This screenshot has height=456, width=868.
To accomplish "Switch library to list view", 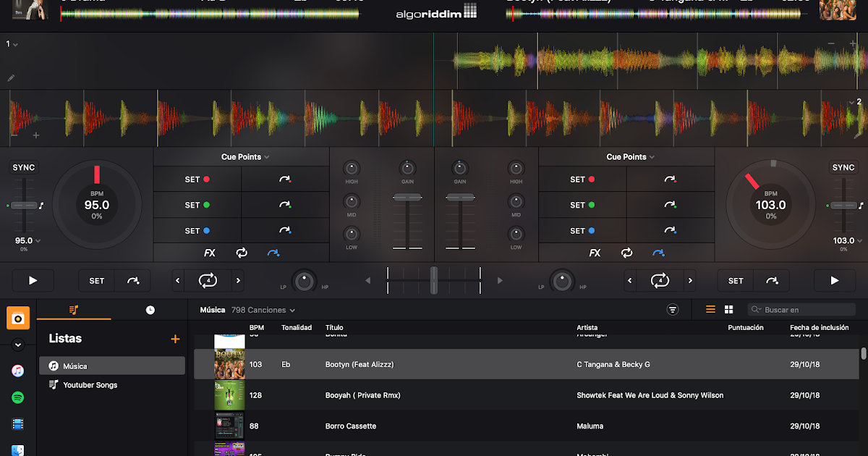I will (x=710, y=309).
